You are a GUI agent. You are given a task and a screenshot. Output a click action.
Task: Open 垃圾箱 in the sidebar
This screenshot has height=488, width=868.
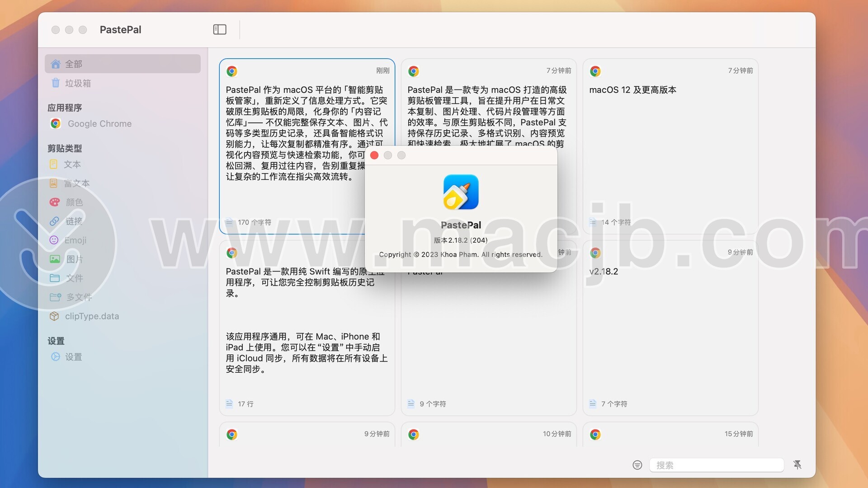[x=123, y=83]
